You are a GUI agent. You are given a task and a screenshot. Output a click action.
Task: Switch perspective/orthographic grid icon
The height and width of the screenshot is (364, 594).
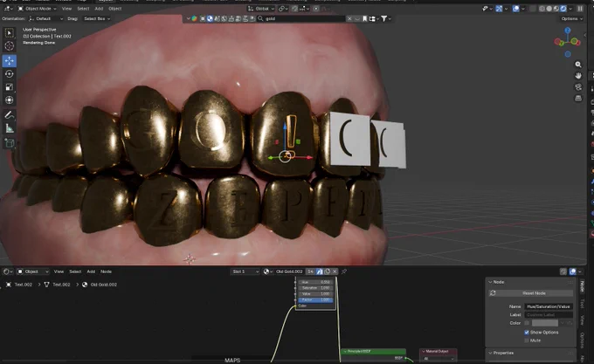(578, 99)
